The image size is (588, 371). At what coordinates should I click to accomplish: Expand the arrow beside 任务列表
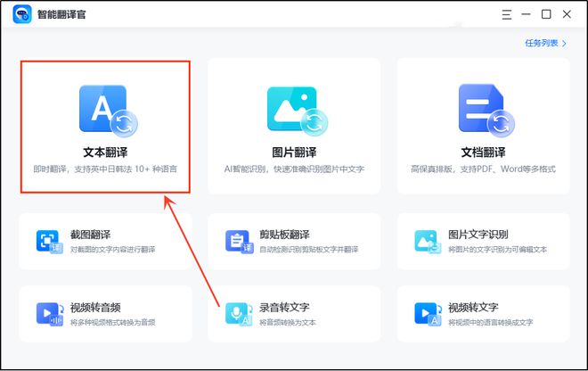click(564, 43)
